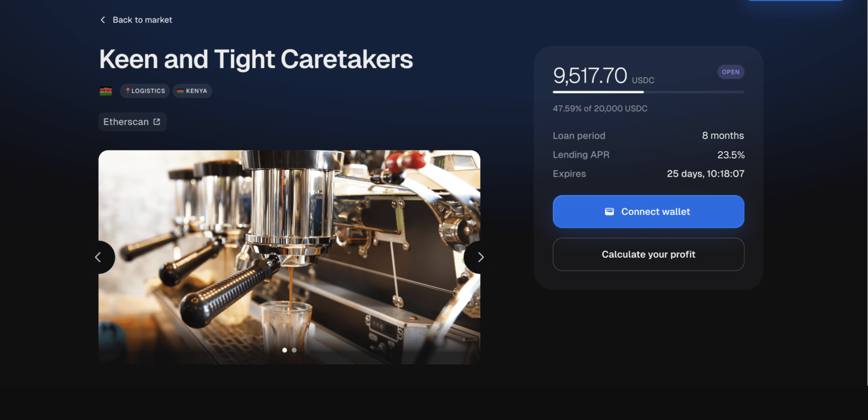The image size is (868, 420).
Task: Select the second carousel dot indicator
Action: pos(294,350)
